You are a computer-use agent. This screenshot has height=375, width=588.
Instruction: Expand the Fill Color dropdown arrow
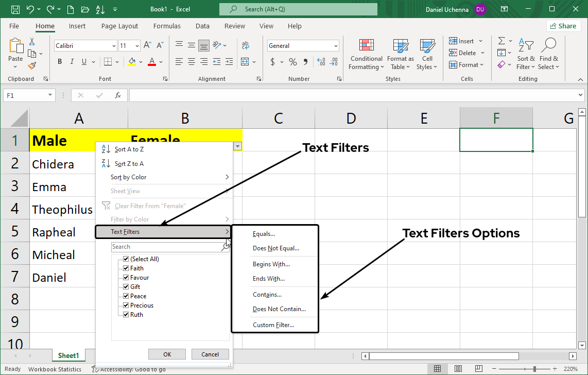pyautogui.click(x=140, y=61)
